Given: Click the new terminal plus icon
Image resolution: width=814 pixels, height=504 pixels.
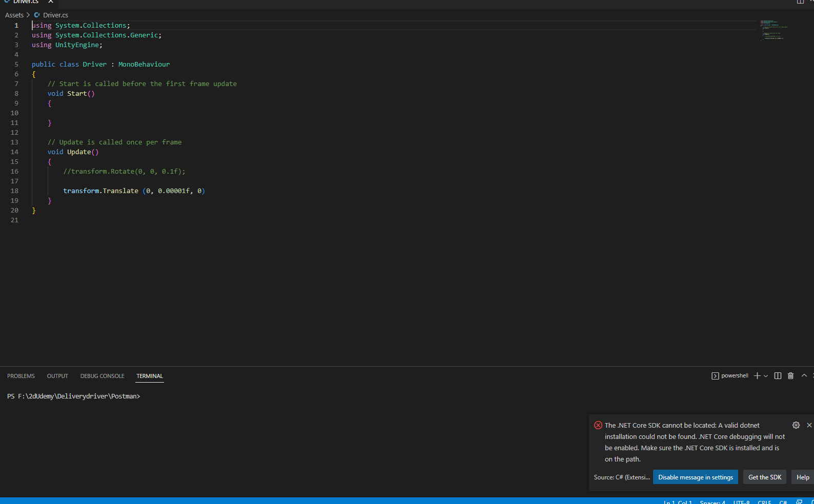Looking at the screenshot, I should pyautogui.click(x=757, y=376).
